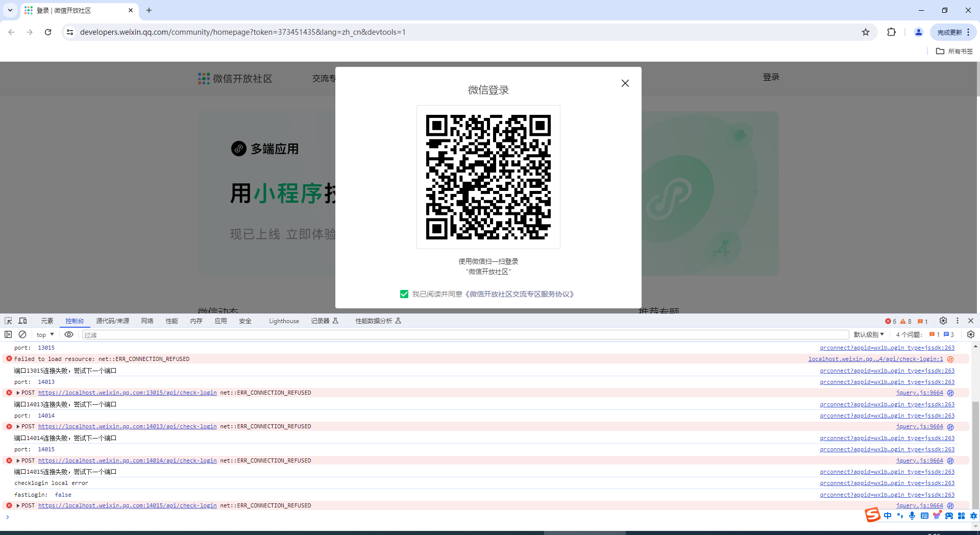Click the 4 个问题 issues counter

[x=924, y=335]
